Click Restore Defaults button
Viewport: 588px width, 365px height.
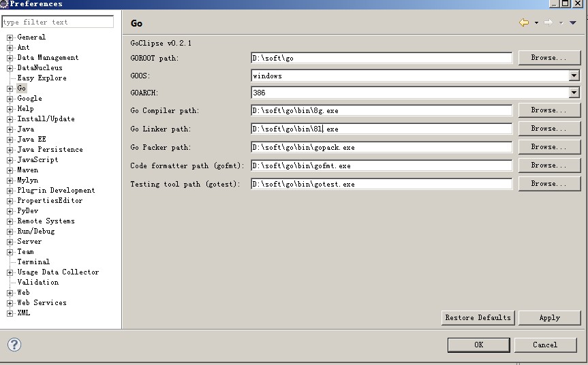click(x=478, y=318)
